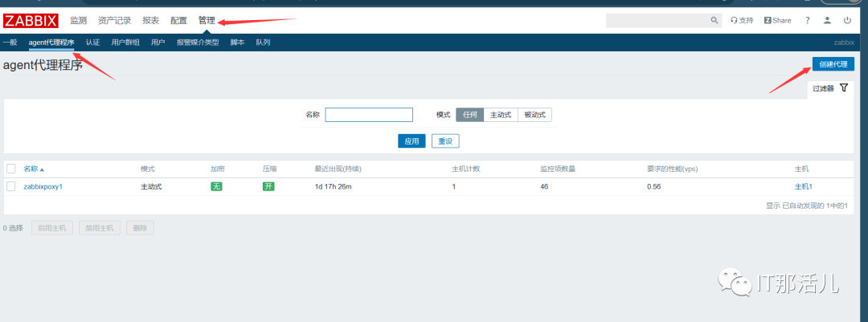
Task: Focus the 名称 filter input
Action: tap(369, 115)
